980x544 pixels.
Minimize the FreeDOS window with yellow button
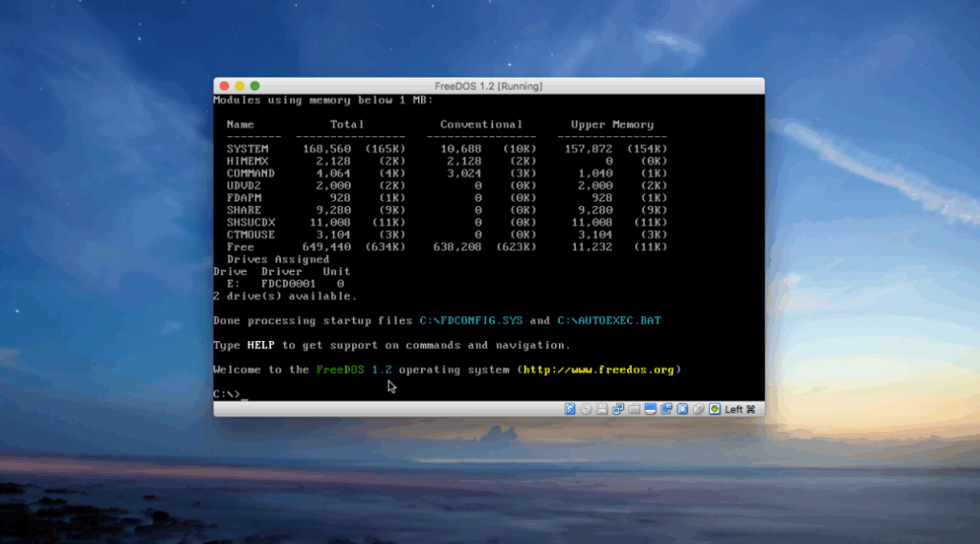tap(240, 86)
